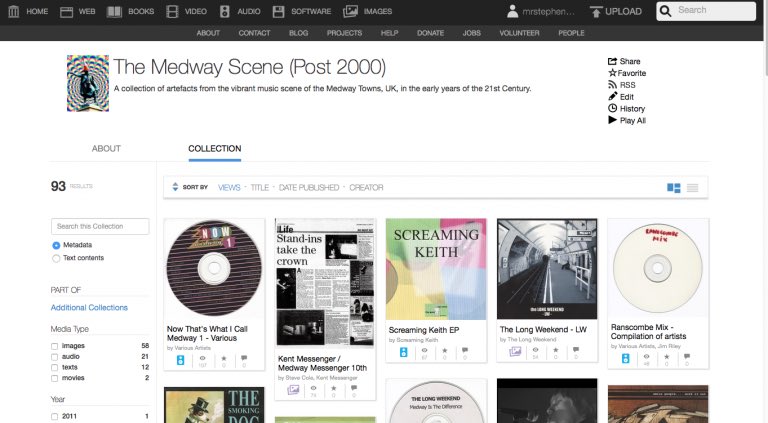The image size is (768, 423).
Task: Switch to the About tab
Action: [106, 148]
